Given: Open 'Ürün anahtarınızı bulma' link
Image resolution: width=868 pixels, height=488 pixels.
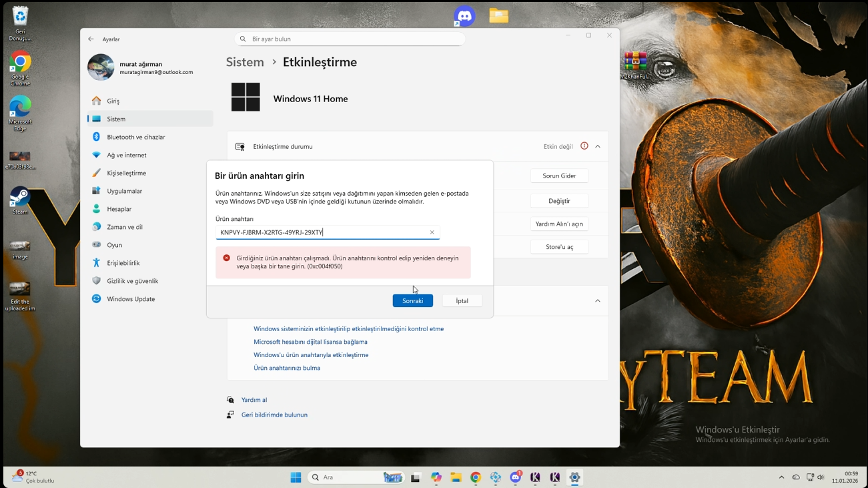Looking at the screenshot, I should [x=287, y=368].
